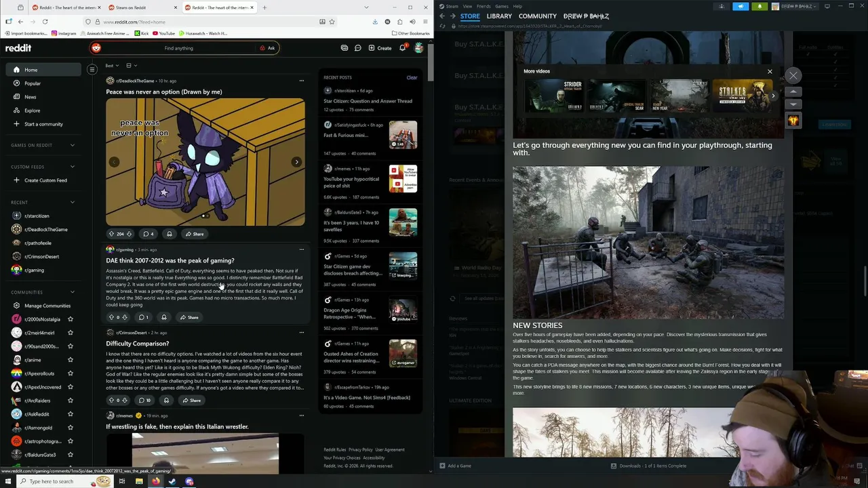Open Steam COMMUNITY tab

[538, 16]
